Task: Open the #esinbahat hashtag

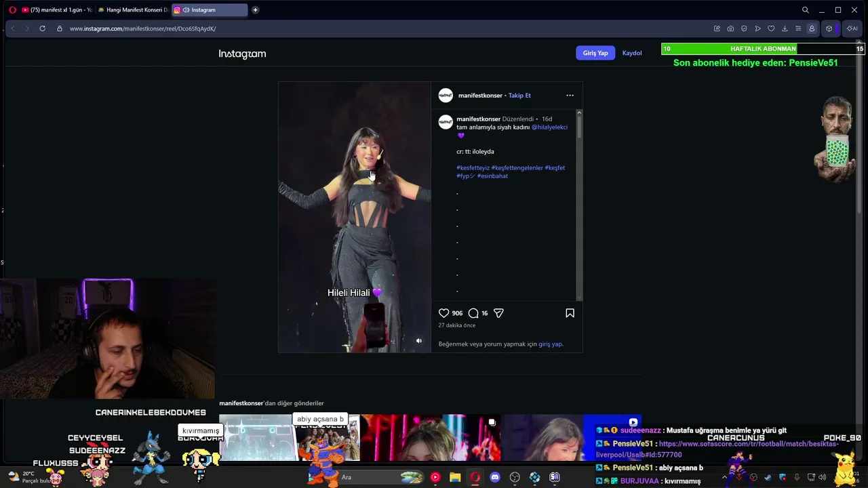Action: click(x=492, y=176)
